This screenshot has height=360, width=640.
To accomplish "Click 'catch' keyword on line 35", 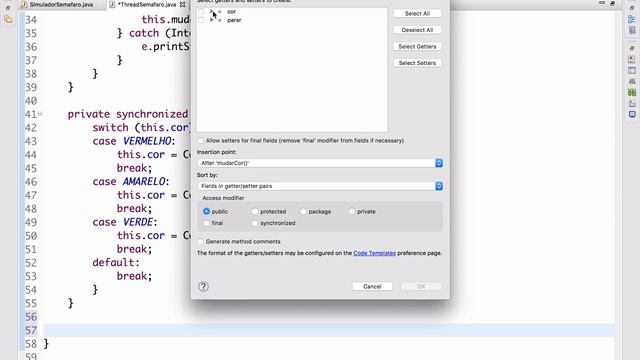I will click(x=144, y=33).
